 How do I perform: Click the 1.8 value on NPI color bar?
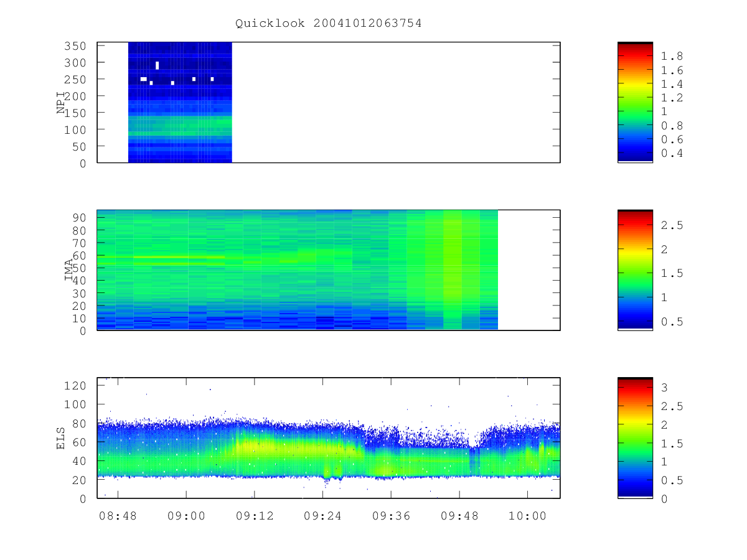pyautogui.click(x=672, y=56)
